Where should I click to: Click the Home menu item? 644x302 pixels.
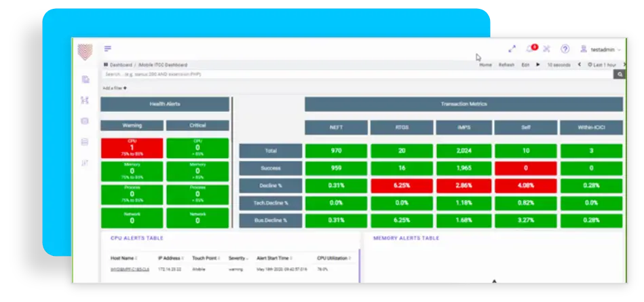click(x=485, y=64)
